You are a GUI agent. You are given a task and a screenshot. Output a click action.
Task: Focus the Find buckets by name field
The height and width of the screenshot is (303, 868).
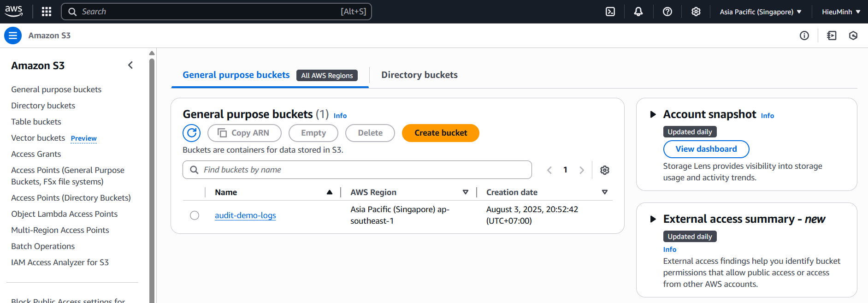click(357, 170)
